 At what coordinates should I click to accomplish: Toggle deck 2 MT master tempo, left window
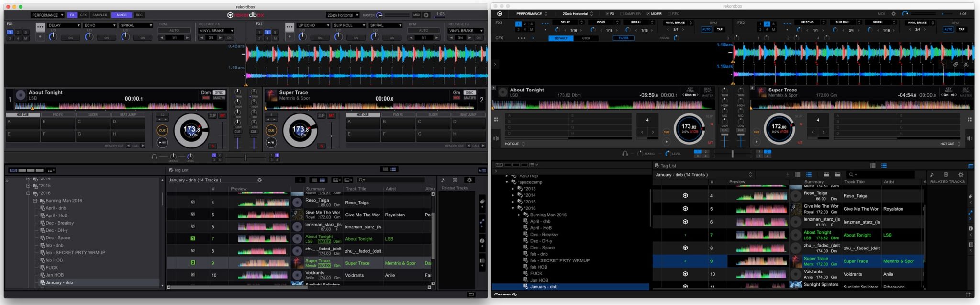pos(331,116)
